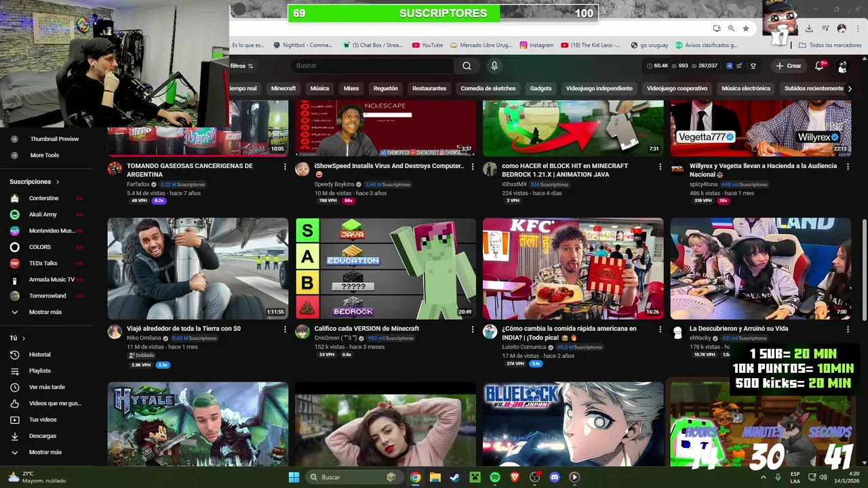Open Windows Start menu
This screenshot has width=868, height=488.
[294, 477]
